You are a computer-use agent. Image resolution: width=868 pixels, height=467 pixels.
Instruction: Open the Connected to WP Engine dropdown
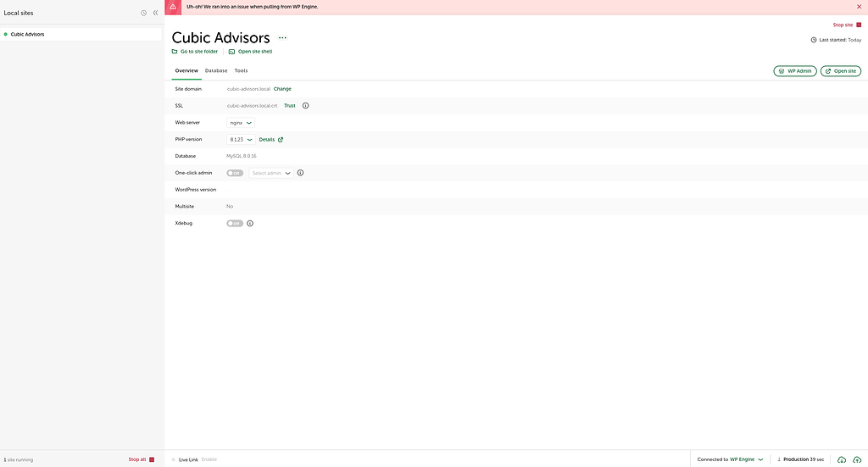tap(730, 459)
